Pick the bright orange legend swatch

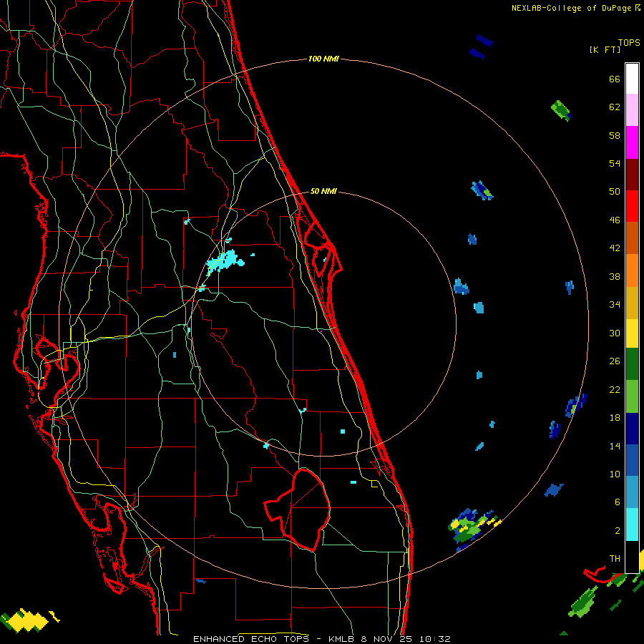632,270
